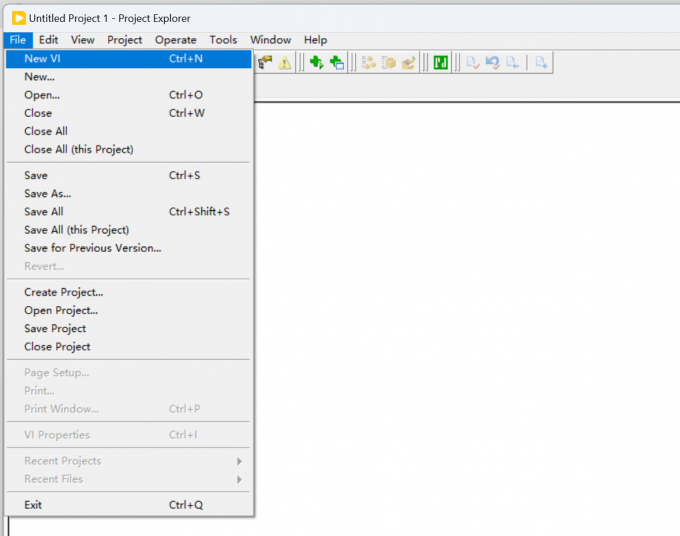Click the blue Undo Checkout arrow icon
680x536 pixels.
point(492,62)
